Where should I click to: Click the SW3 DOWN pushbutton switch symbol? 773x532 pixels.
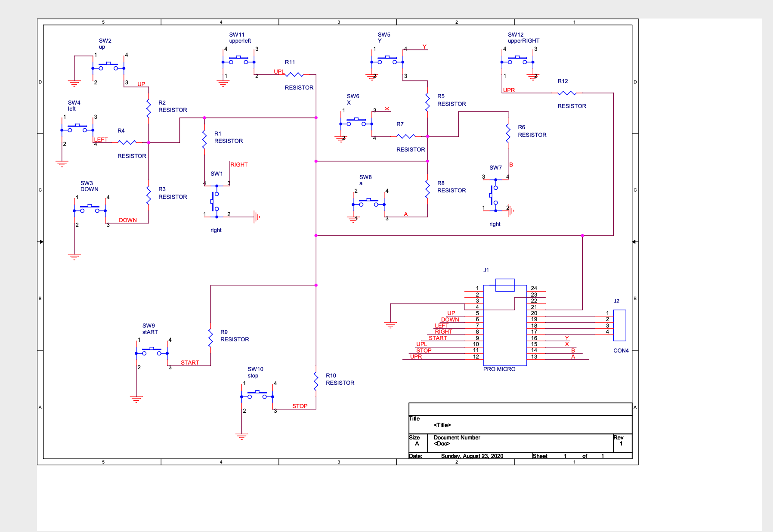[90, 209]
